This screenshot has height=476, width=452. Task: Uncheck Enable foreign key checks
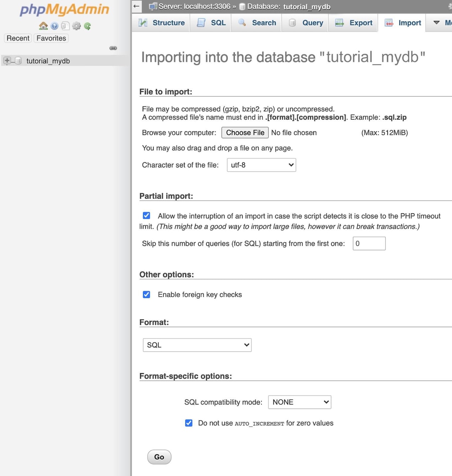click(146, 294)
